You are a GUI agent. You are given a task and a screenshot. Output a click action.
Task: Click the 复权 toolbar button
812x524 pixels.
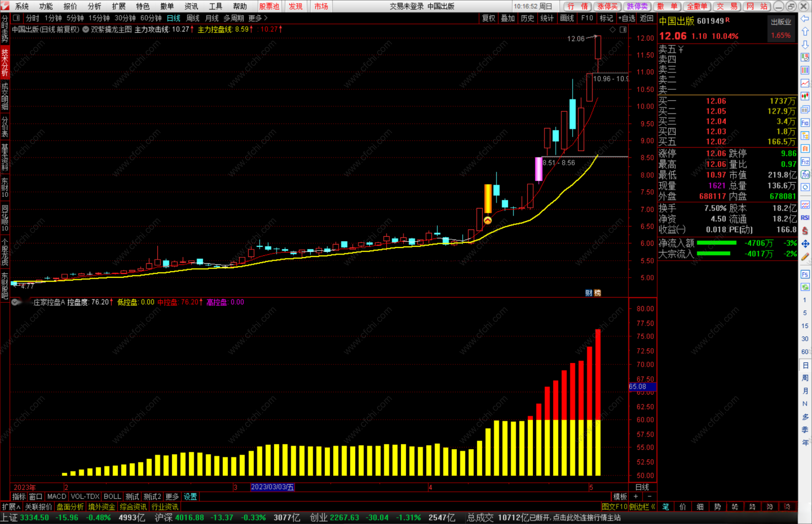(x=488, y=18)
